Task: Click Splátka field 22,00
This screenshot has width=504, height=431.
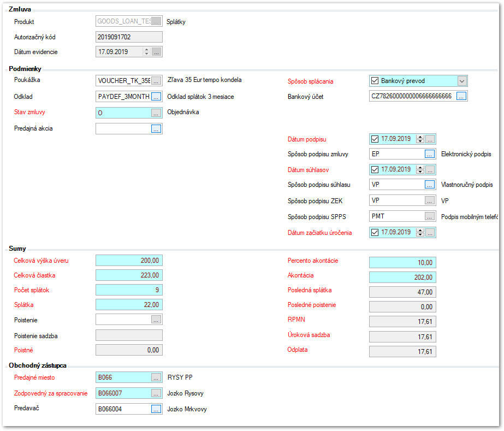Action: pyautogui.click(x=129, y=305)
